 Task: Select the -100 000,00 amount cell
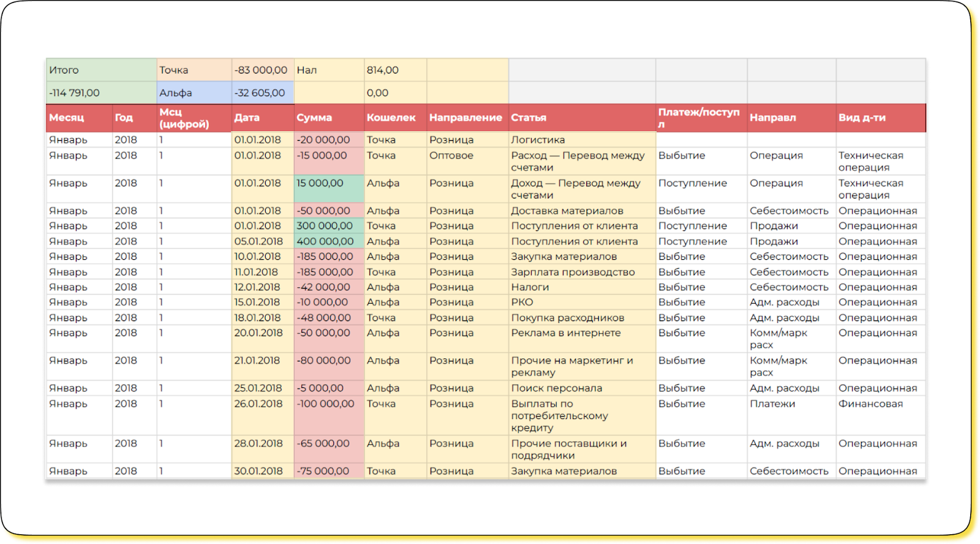[x=325, y=404]
